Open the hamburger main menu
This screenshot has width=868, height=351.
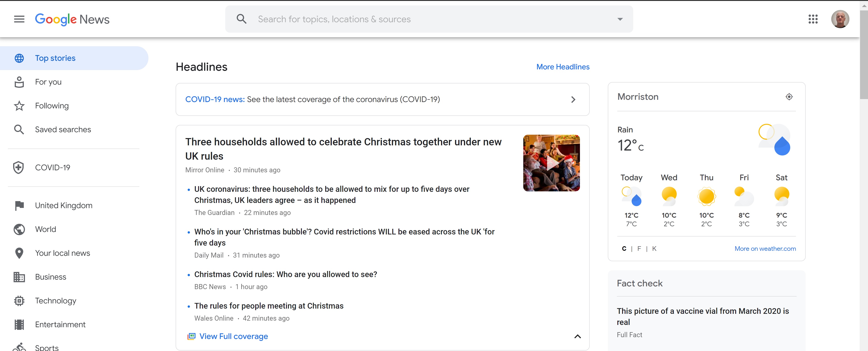coord(19,19)
